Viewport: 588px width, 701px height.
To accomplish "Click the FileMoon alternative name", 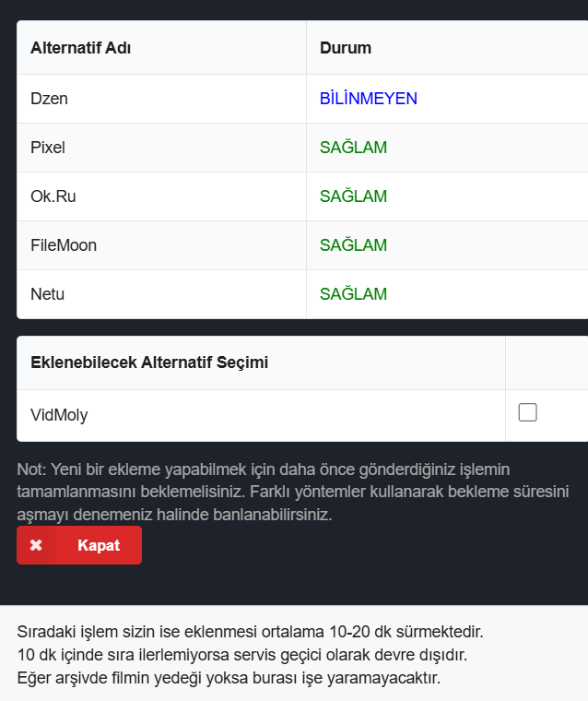I will coord(64,245).
